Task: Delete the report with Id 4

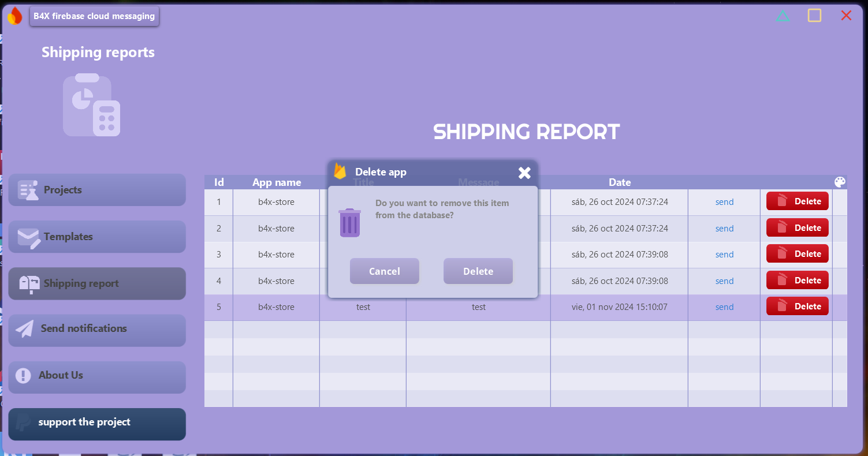Action: tap(798, 281)
